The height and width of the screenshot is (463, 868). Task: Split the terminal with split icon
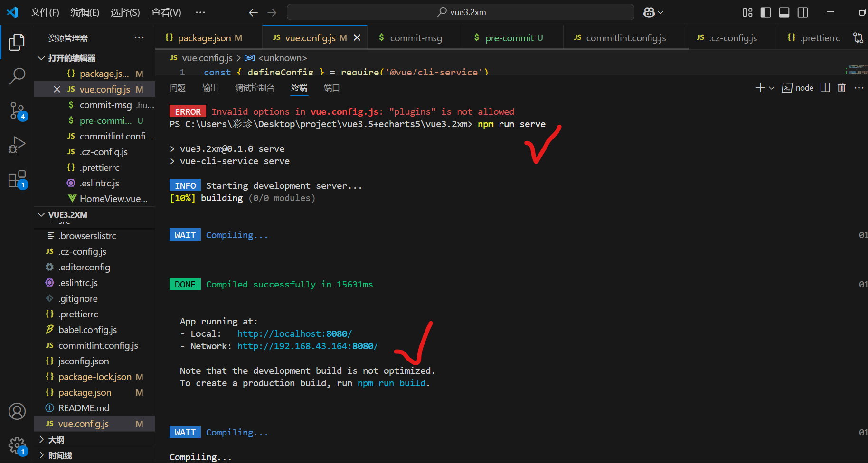[x=824, y=87]
